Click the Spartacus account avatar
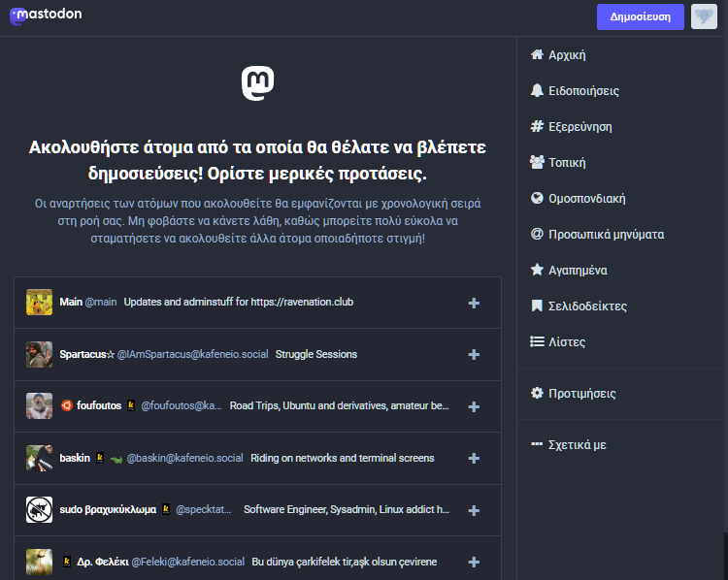The height and width of the screenshot is (580, 728). [x=39, y=354]
